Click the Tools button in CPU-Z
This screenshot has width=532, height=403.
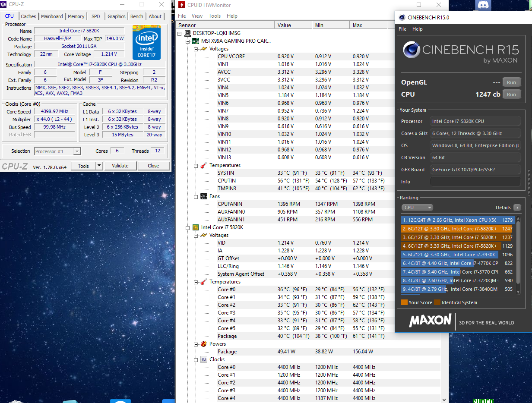tap(83, 166)
